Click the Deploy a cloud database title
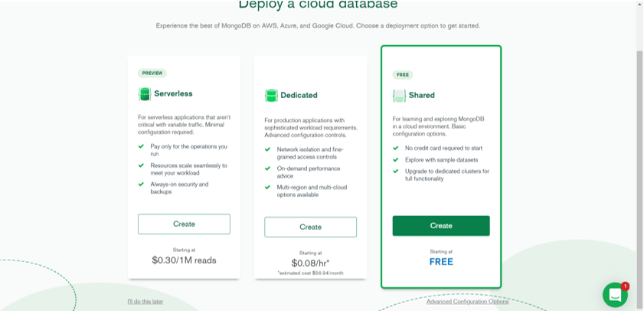This screenshot has height=311, width=644. [318, 4]
